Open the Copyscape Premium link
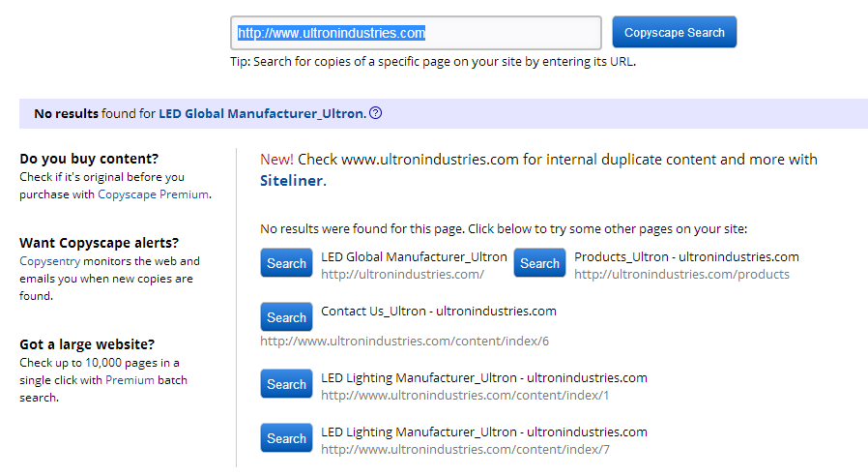 coord(154,194)
